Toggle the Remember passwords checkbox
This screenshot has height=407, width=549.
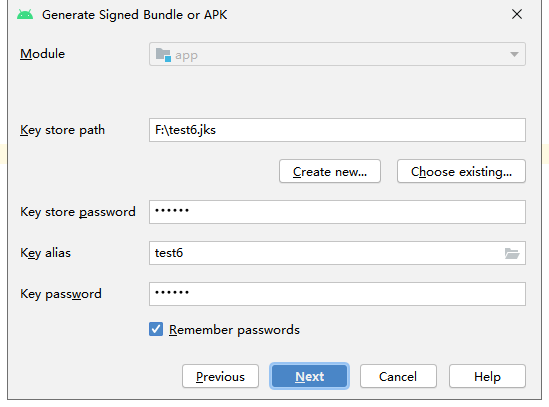point(156,329)
